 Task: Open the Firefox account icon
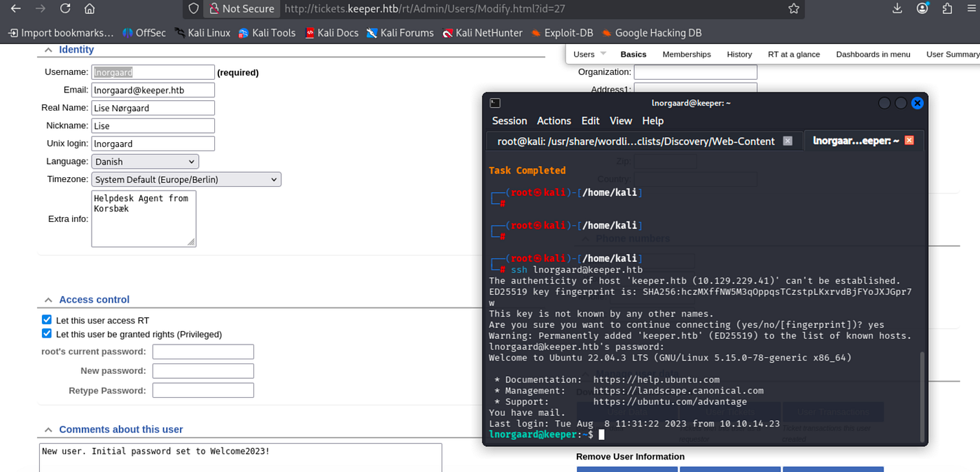[x=923, y=8]
